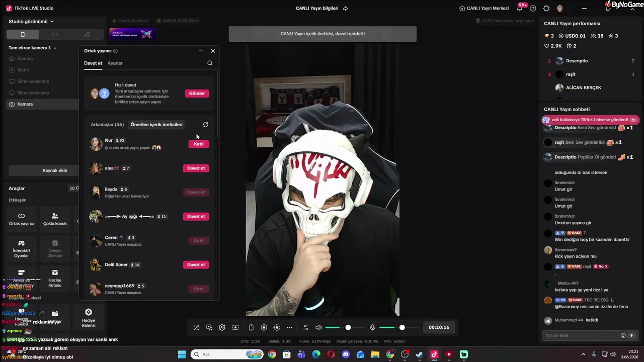Screen dimensions: 644x362
Task: Mute the speaker volume
Action: [318, 328]
